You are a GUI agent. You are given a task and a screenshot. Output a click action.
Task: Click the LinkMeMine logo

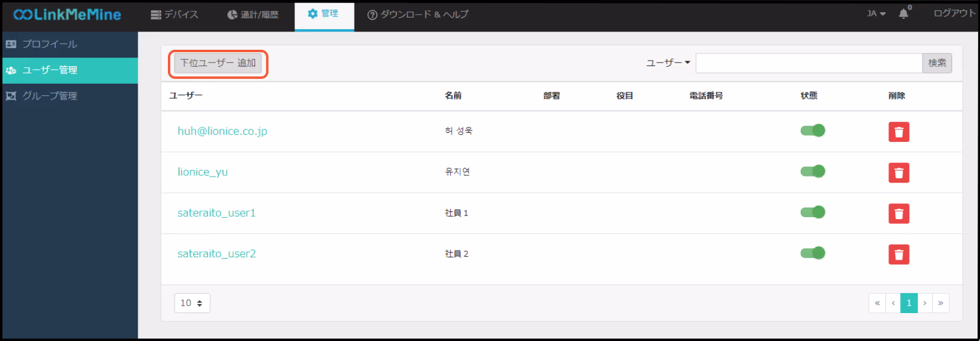point(67,15)
